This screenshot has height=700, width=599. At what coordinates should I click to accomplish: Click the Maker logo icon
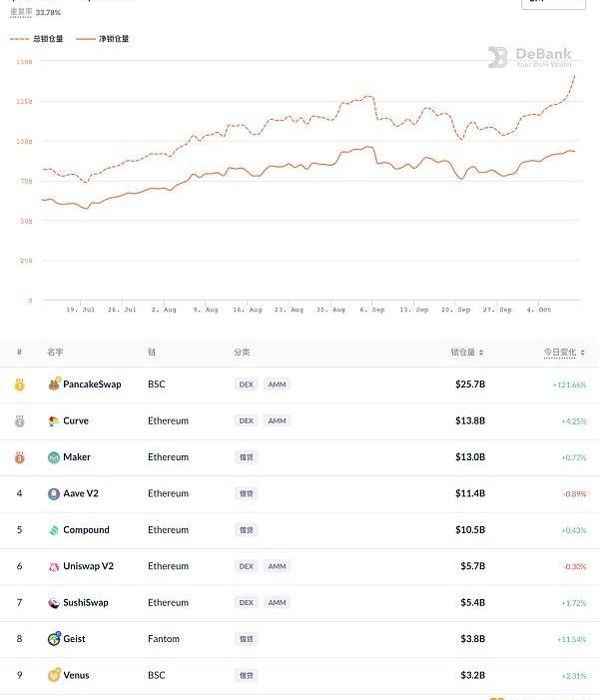coord(54,457)
